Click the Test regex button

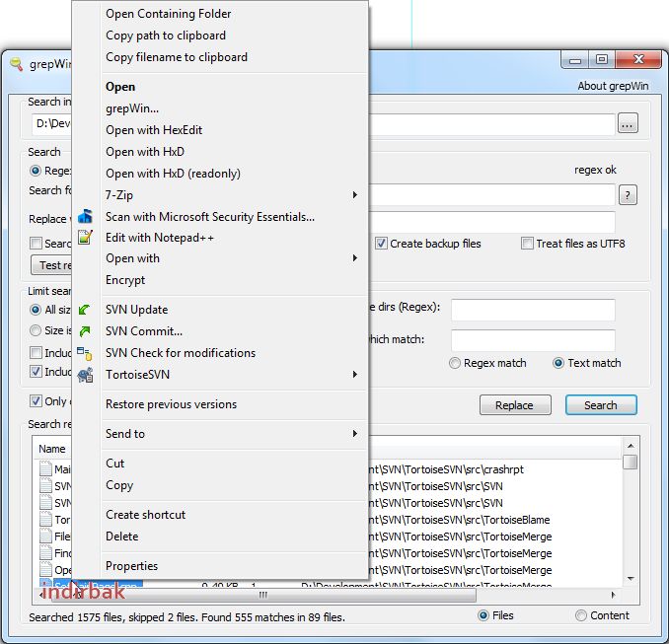[51, 265]
